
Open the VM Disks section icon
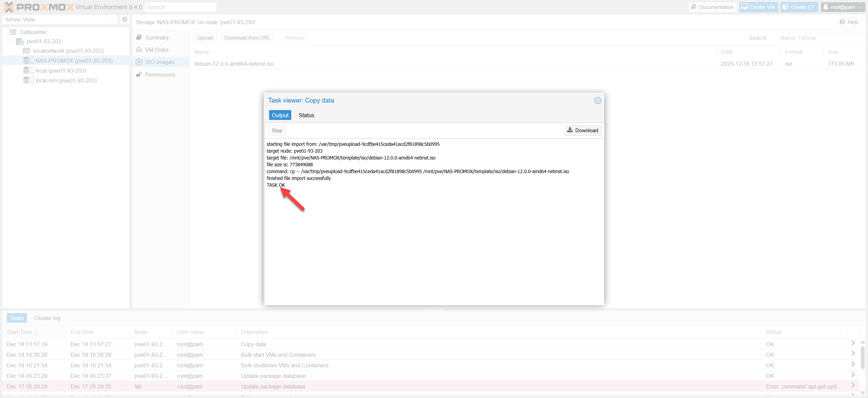click(x=139, y=50)
